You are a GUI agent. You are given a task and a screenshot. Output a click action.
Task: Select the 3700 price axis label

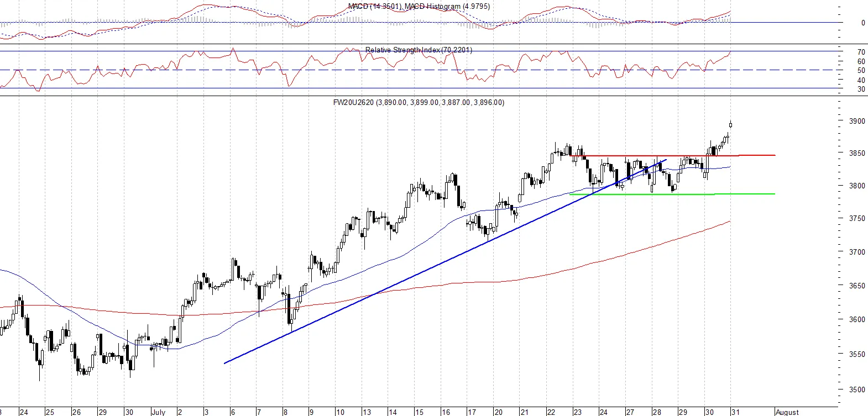(x=857, y=252)
